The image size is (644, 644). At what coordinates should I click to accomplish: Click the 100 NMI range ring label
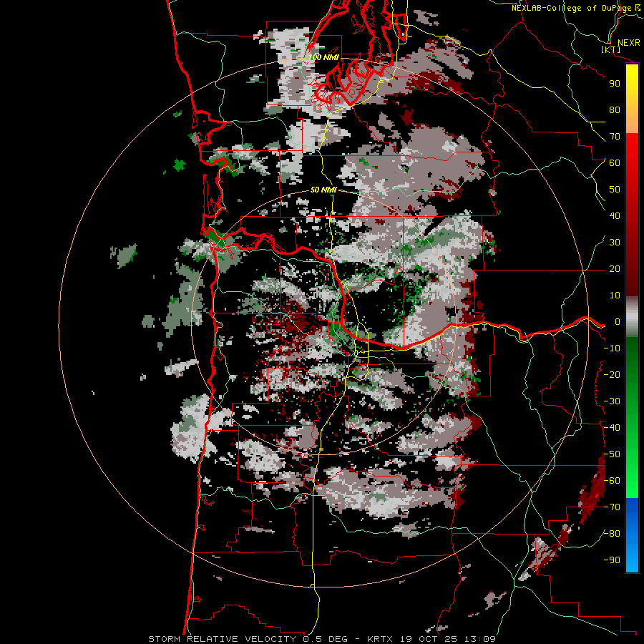[323, 57]
